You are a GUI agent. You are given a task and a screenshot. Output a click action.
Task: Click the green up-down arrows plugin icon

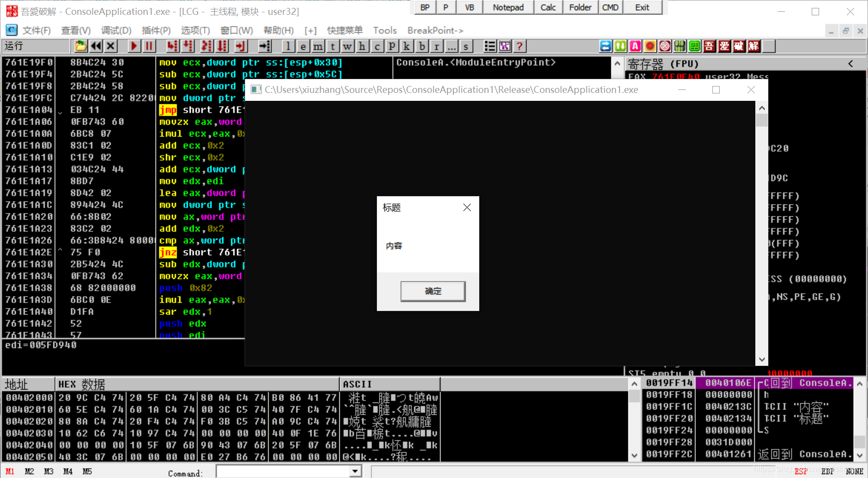point(620,46)
